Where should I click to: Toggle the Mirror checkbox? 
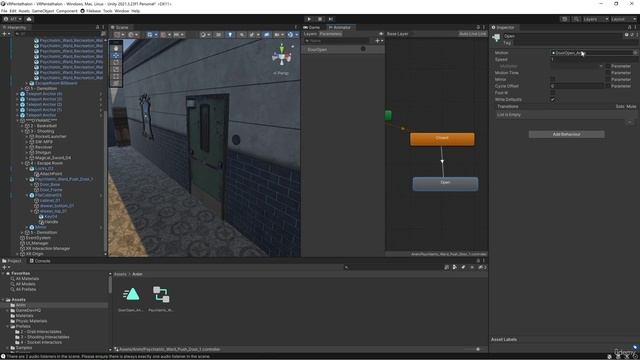point(553,80)
